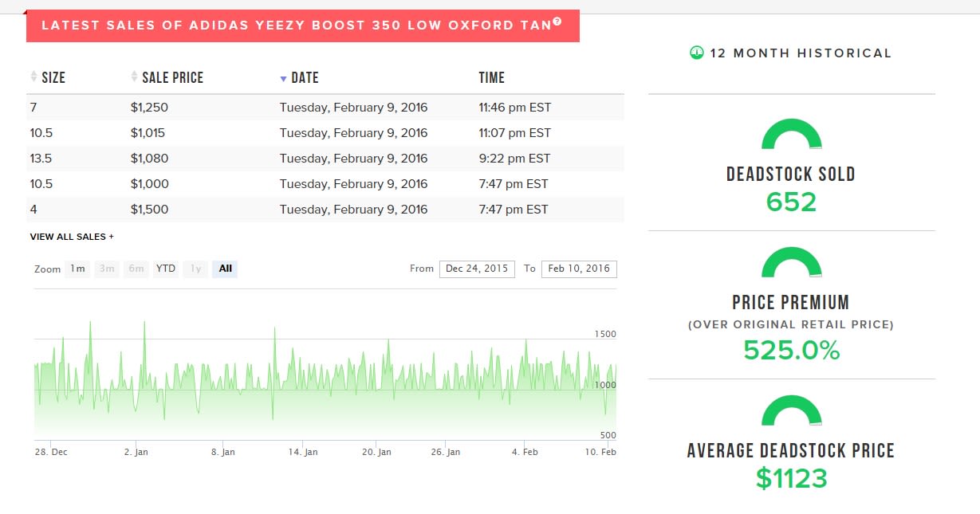Select the $1,015 sale price cell
This screenshot has height=514, width=980.
(x=148, y=133)
